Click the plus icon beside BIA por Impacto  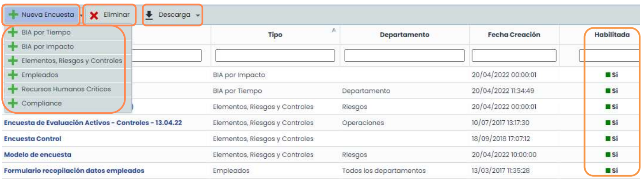click(x=13, y=47)
